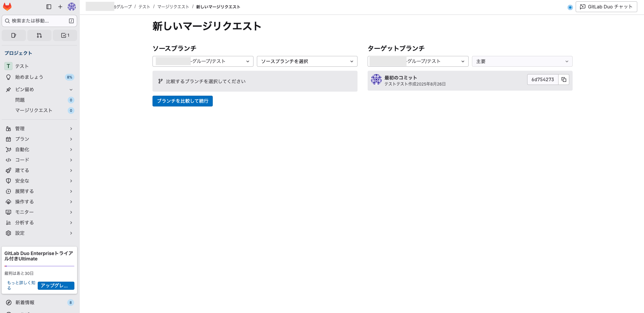Click ブランチを比較して続行 button
This screenshot has width=644, height=313.
pyautogui.click(x=182, y=101)
